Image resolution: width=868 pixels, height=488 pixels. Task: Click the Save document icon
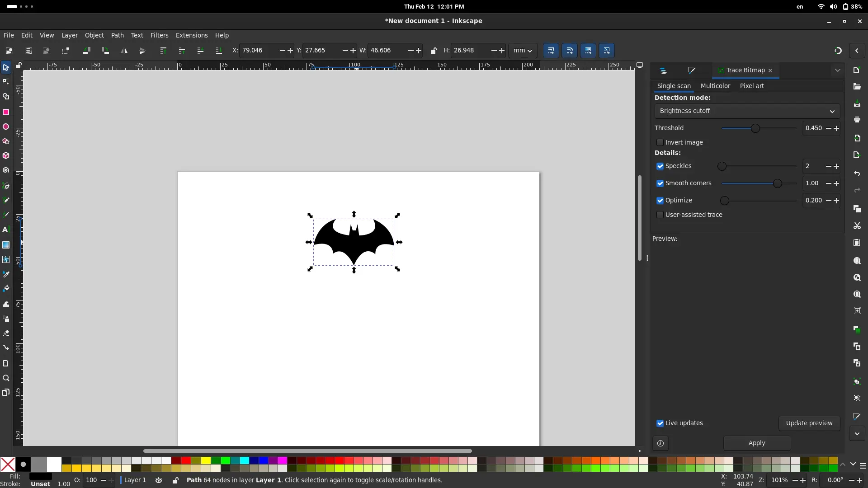(857, 104)
